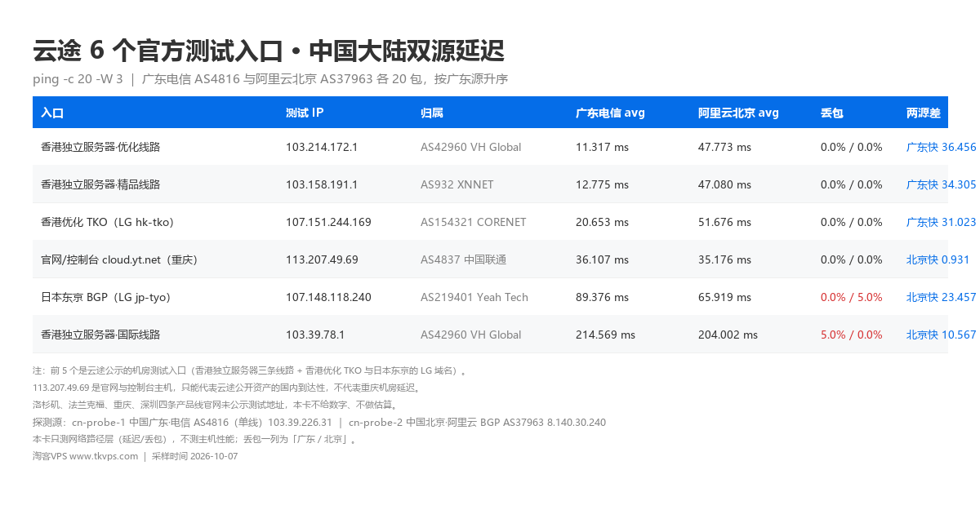Viewport: 980px width, 532px height.
Task: Click the 20.653 ms latency value
Action: [x=602, y=223]
